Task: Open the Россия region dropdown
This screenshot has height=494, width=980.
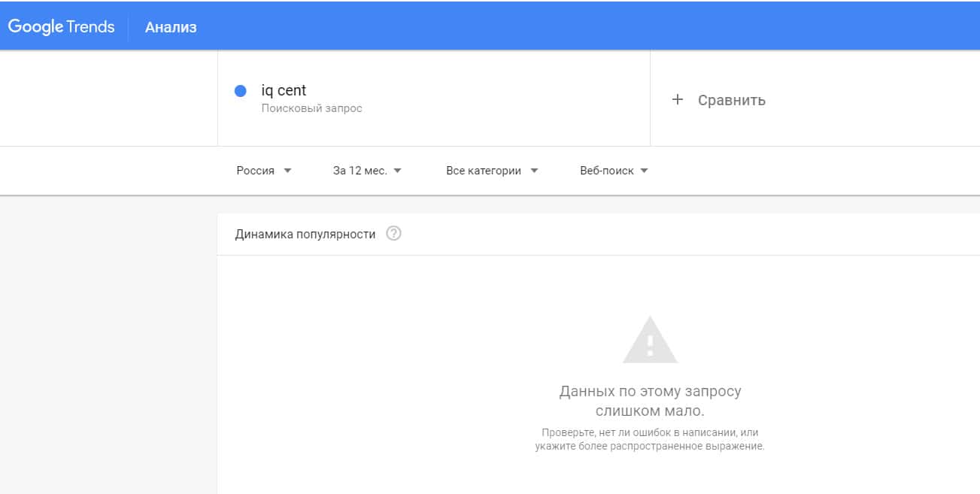Action: (256, 171)
